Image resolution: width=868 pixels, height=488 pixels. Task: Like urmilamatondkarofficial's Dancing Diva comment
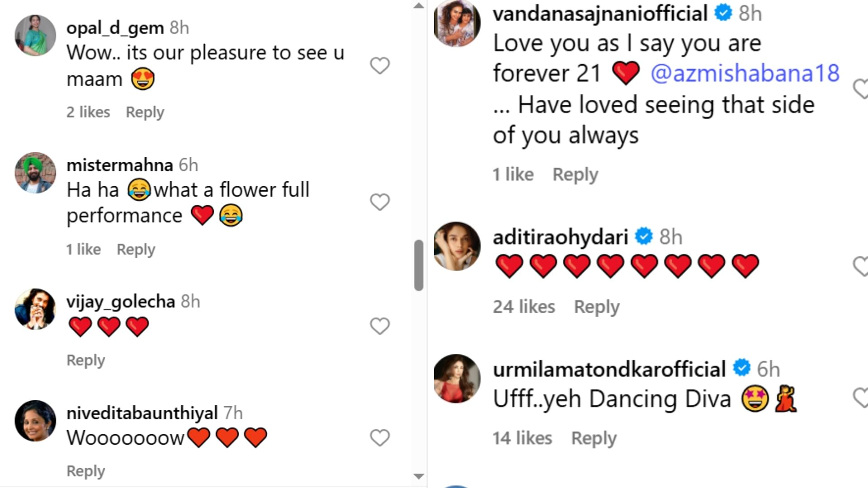[861, 398]
